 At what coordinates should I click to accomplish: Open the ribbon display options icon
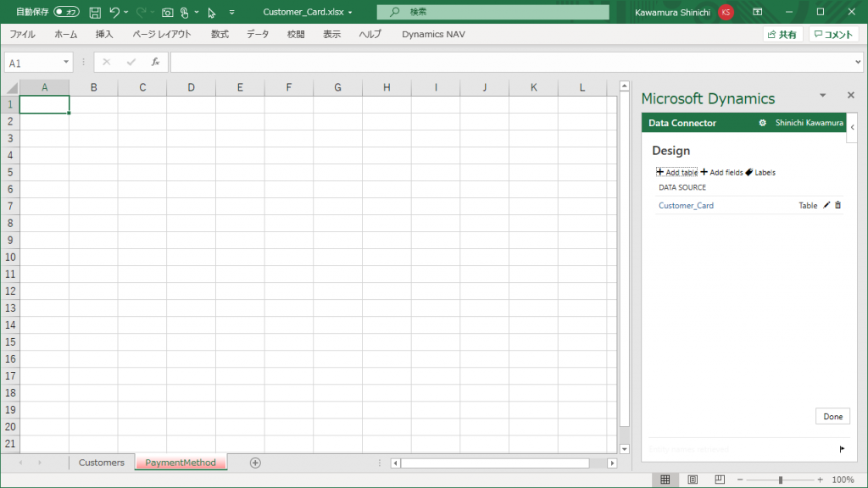pyautogui.click(x=758, y=12)
